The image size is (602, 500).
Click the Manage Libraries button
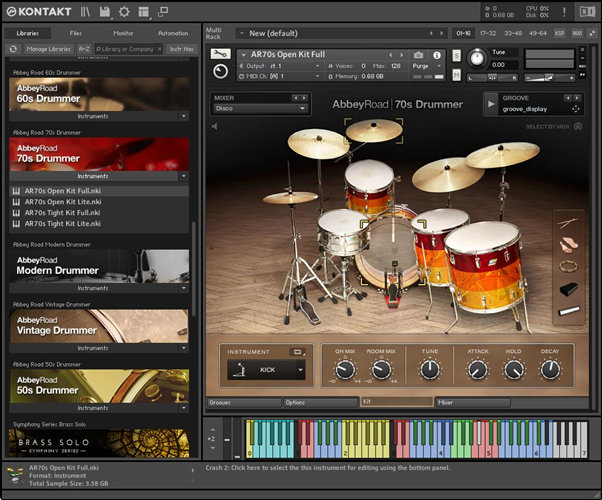48,48
